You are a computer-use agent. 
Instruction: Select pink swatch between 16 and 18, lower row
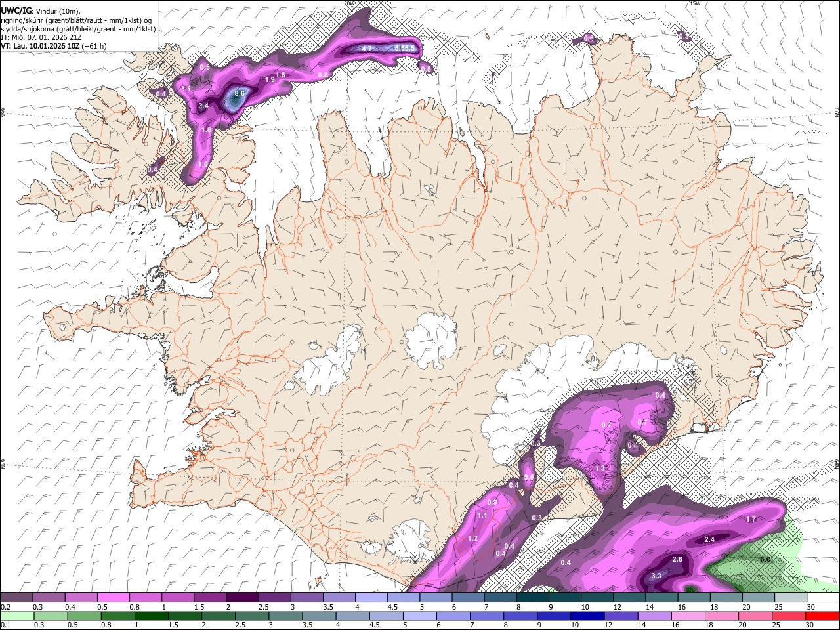click(689, 616)
